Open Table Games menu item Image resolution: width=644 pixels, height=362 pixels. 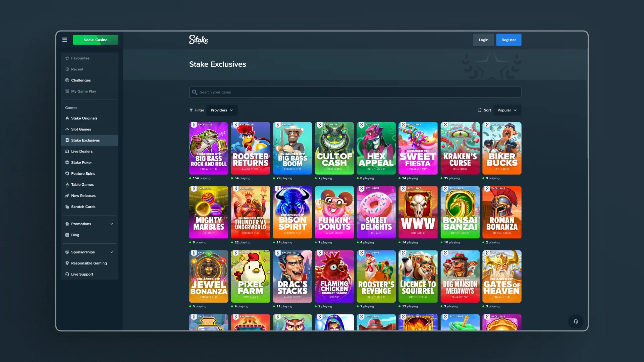pos(90,185)
